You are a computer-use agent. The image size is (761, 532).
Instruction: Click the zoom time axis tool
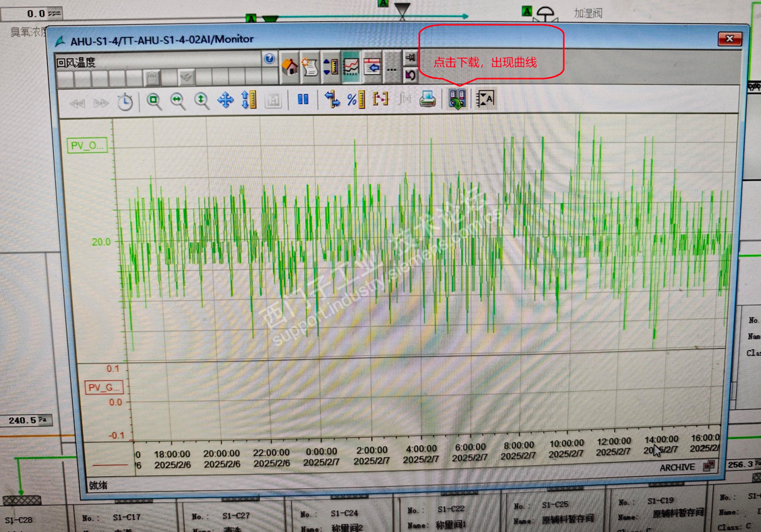pyautogui.click(x=178, y=101)
